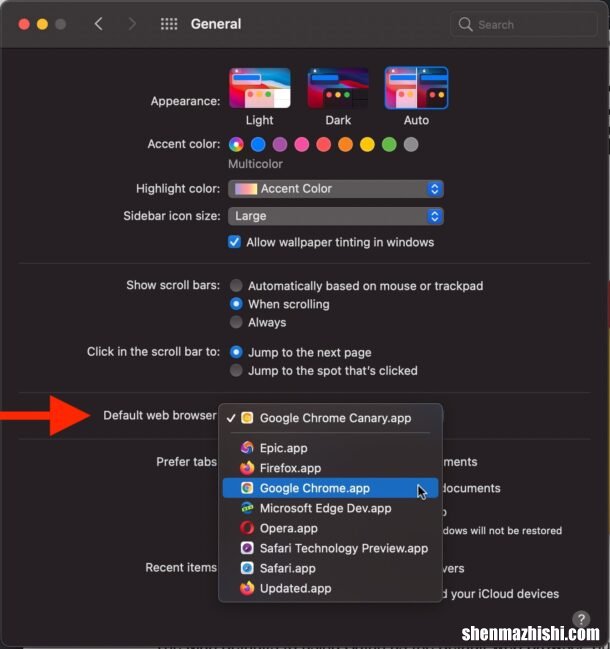Click the Microsoft Edge Dev.app icon

click(247, 508)
